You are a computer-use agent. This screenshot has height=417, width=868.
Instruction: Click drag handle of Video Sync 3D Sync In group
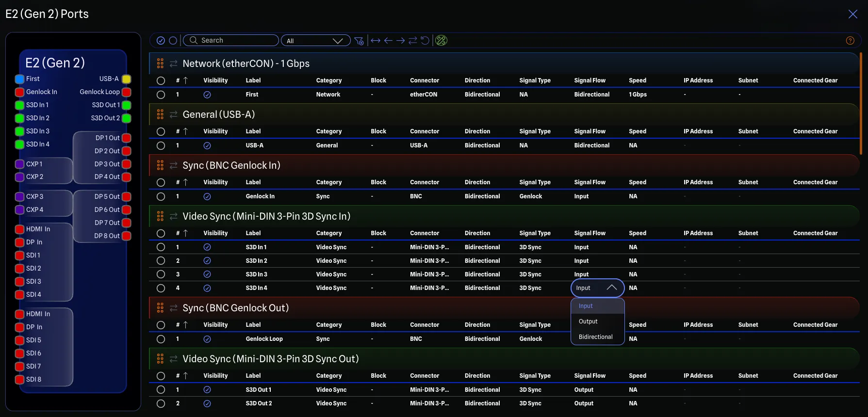click(x=160, y=216)
